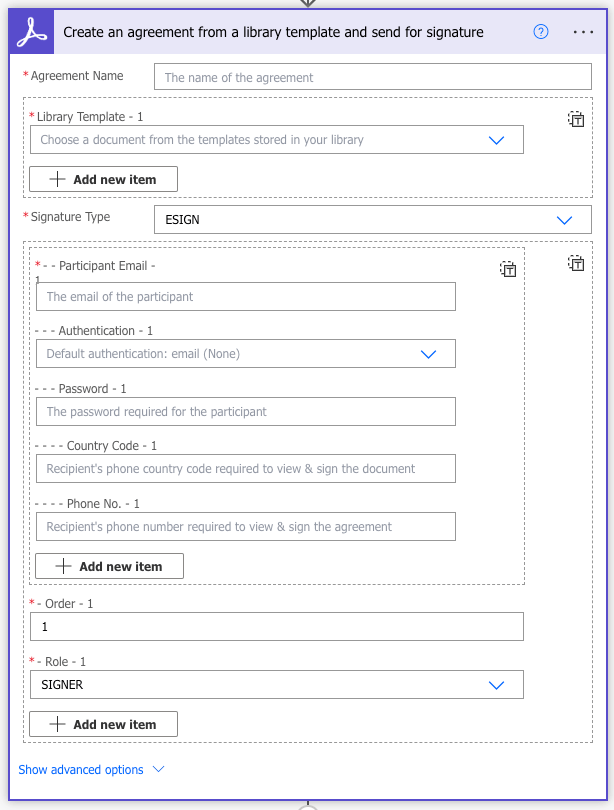Click the Order field containing 1

coord(276,627)
